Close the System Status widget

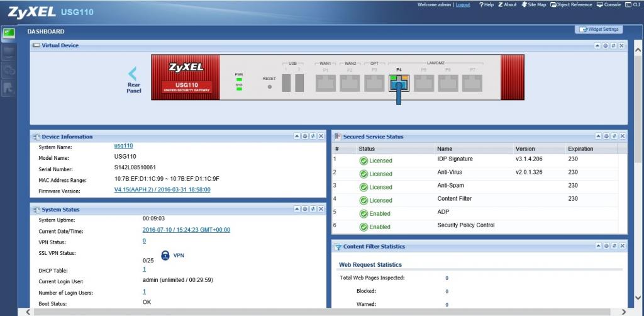[321, 209]
